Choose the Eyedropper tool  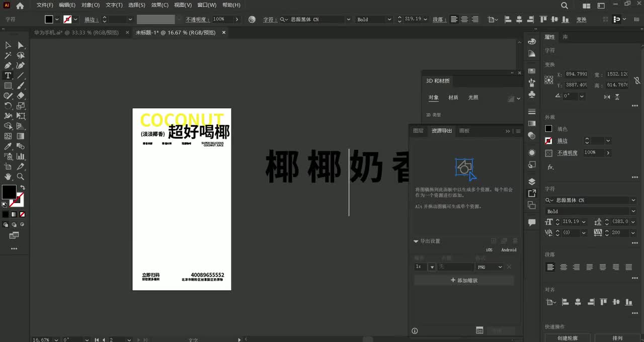coord(8,146)
